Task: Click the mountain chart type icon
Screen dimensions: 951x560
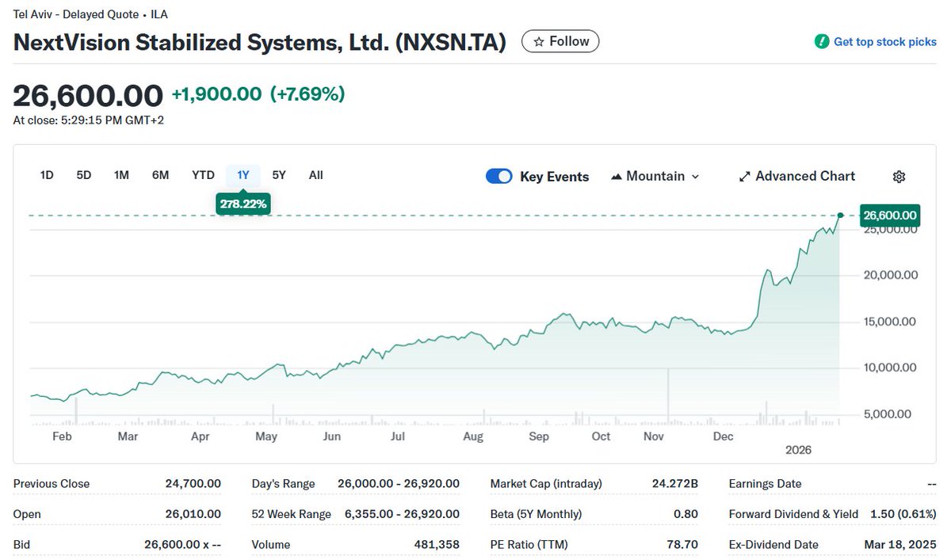Action: click(617, 177)
